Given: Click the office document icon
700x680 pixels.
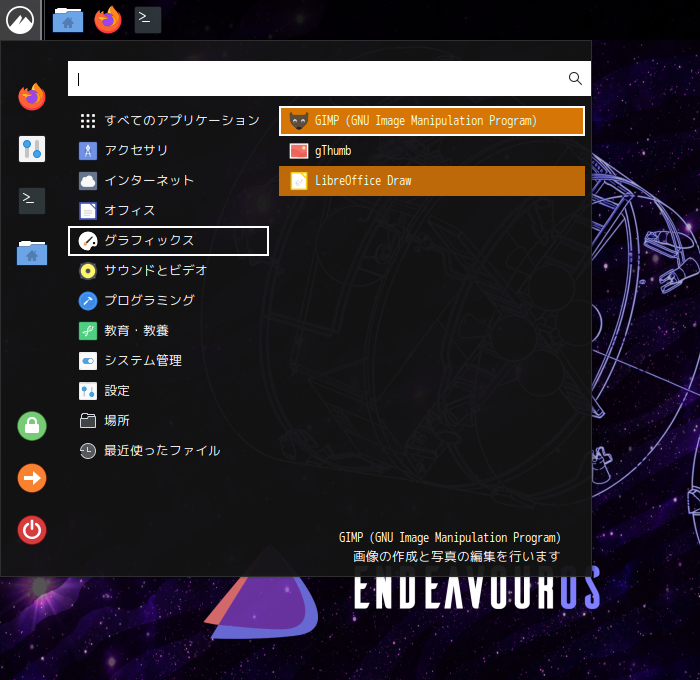Looking at the screenshot, I should 88,211.
